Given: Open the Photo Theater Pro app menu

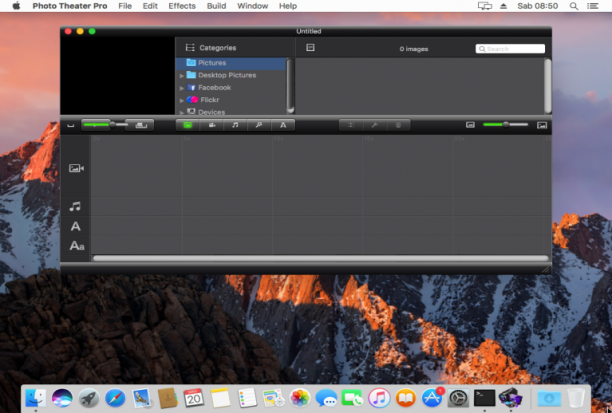Looking at the screenshot, I should point(69,6).
